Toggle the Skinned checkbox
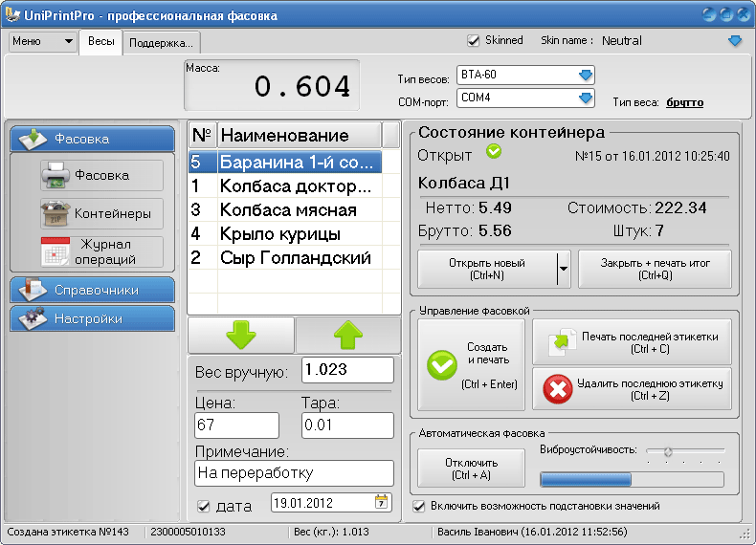The height and width of the screenshot is (545, 756). click(473, 40)
